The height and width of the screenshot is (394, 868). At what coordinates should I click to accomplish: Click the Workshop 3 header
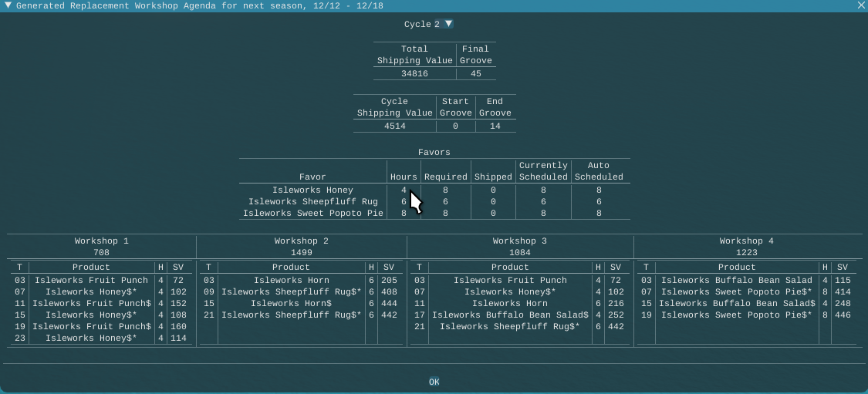click(520, 241)
